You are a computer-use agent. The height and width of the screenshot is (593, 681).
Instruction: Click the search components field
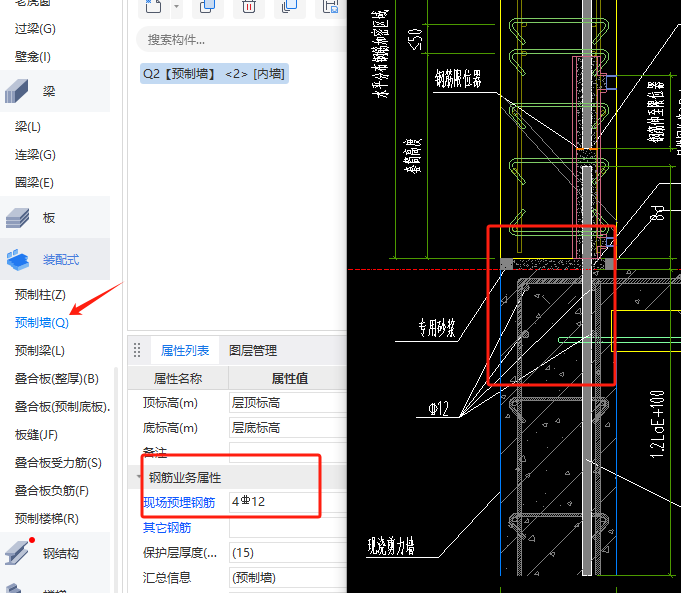pyautogui.click(x=241, y=40)
